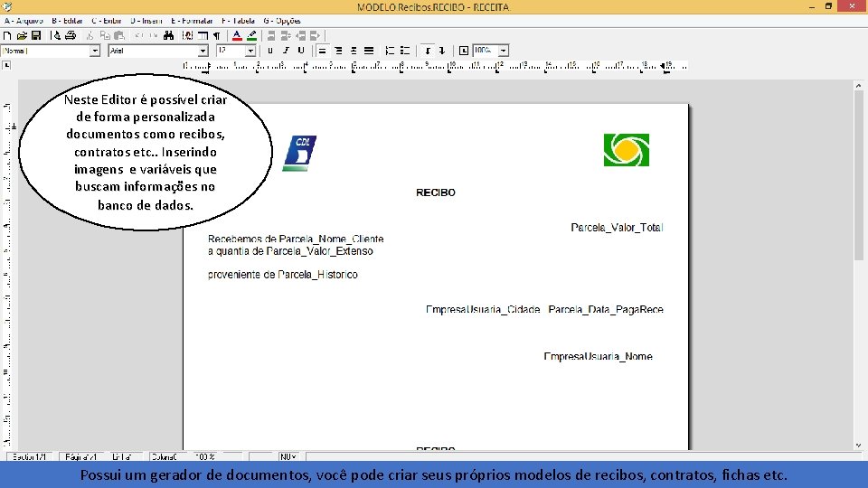Click first greyed icon after highlight marker
Screen dimensions: 868x488
(x=271, y=35)
